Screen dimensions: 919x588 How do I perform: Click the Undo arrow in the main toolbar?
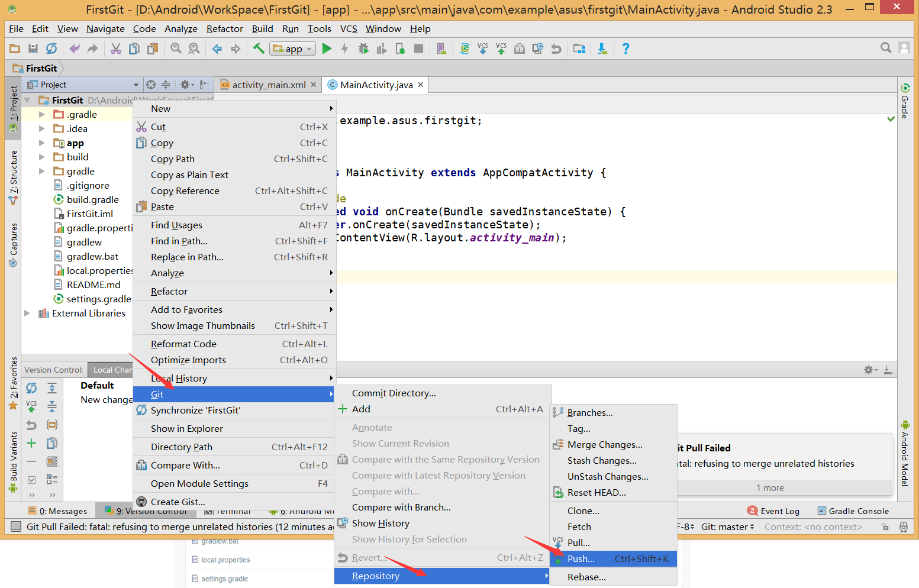tap(74, 49)
